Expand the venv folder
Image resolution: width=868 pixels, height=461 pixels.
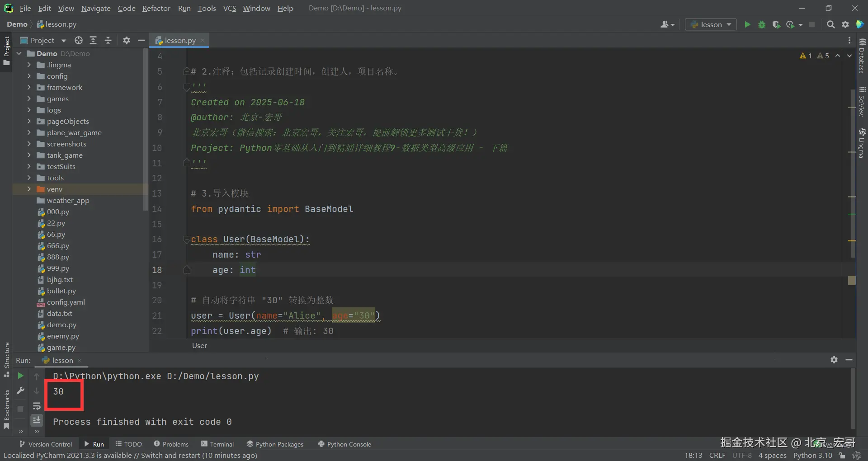click(x=29, y=189)
